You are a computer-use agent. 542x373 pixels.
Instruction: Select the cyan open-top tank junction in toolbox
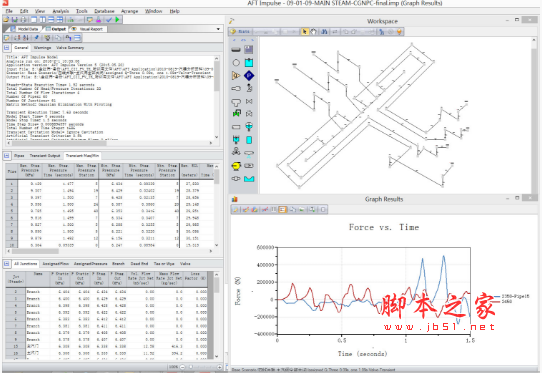click(x=249, y=179)
